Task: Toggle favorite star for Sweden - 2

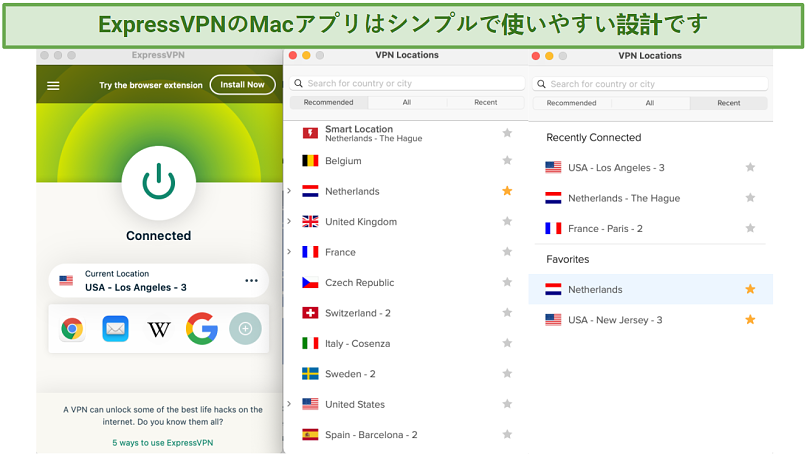Action: tap(507, 373)
